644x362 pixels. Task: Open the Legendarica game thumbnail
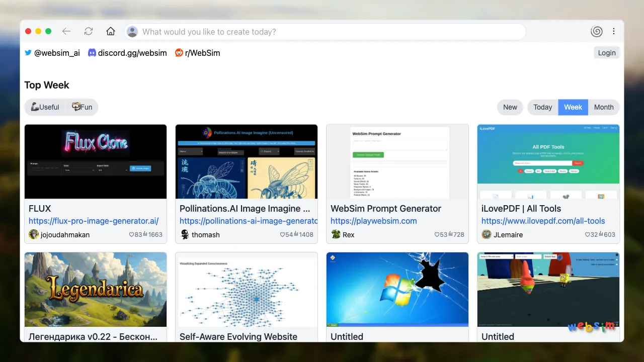[96, 290]
